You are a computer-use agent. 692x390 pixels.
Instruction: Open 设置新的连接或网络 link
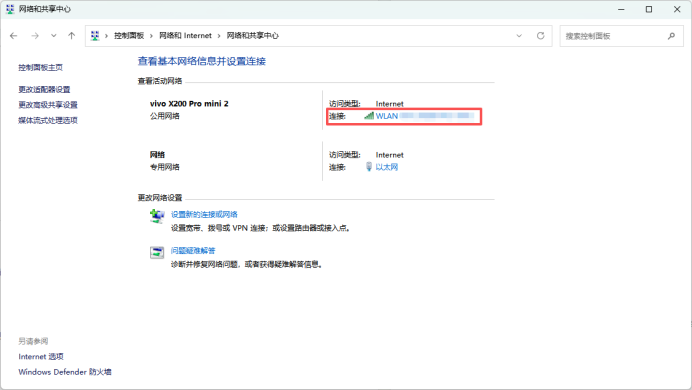[204, 214]
